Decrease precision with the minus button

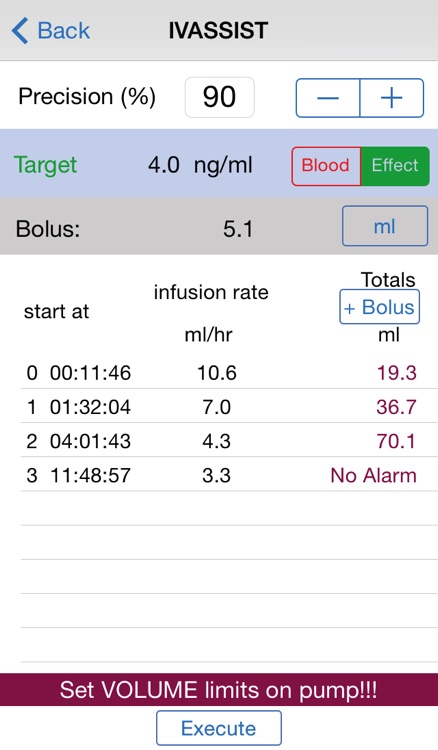(328, 98)
